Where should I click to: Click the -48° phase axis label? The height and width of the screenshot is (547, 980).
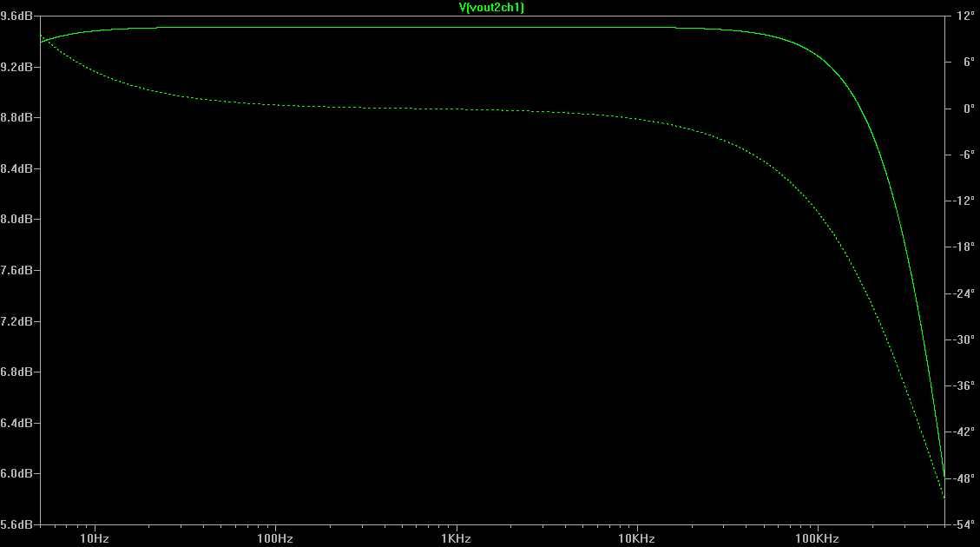tap(964, 479)
